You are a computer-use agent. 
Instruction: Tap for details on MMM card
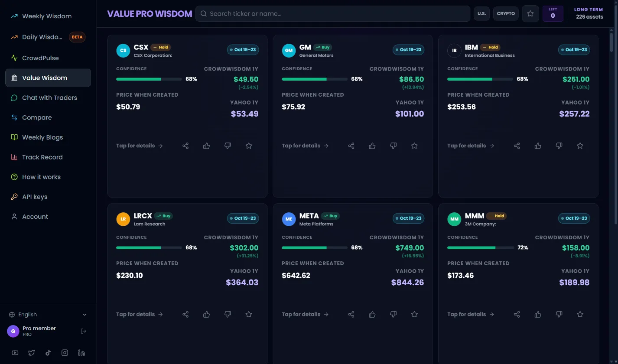(x=471, y=315)
